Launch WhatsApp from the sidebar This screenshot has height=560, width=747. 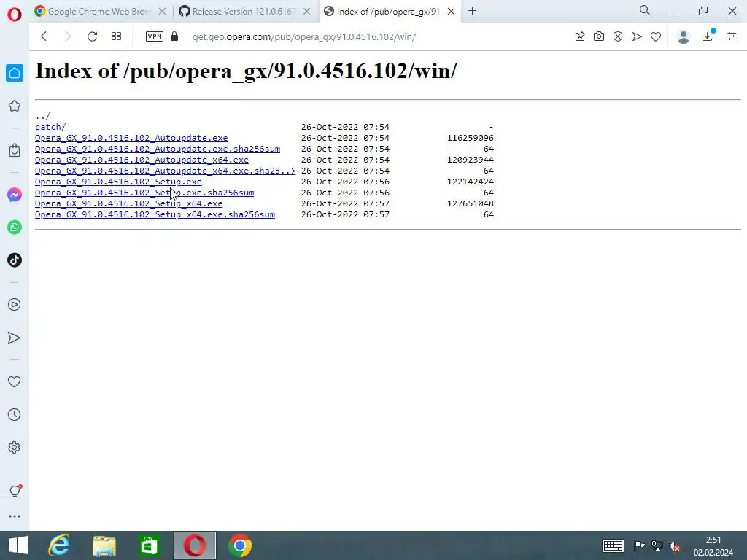pos(15,227)
